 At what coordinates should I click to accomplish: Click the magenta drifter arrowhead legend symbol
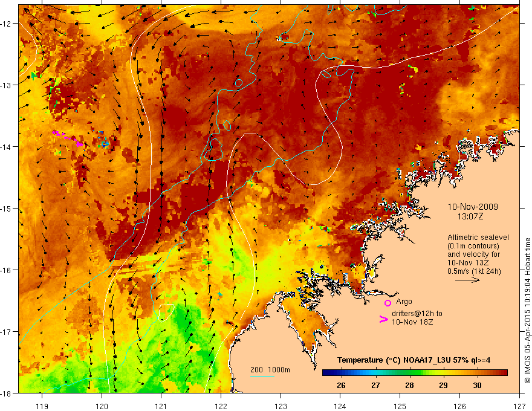pos(383,319)
